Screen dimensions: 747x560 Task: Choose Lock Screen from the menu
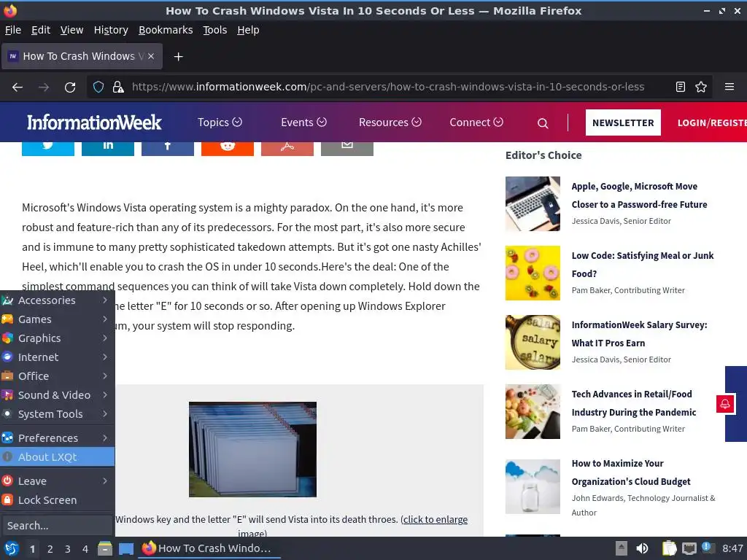(x=57, y=500)
